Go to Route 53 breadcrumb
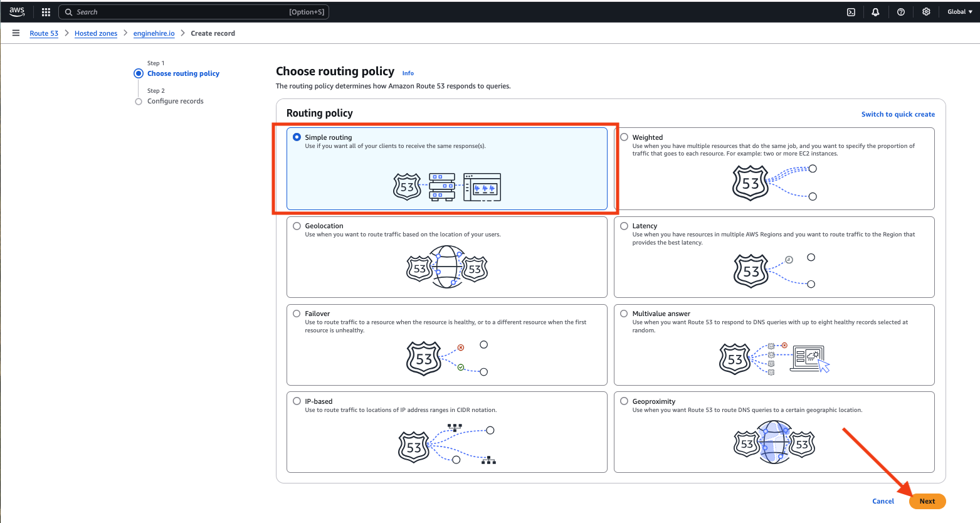980x523 pixels. coord(44,33)
